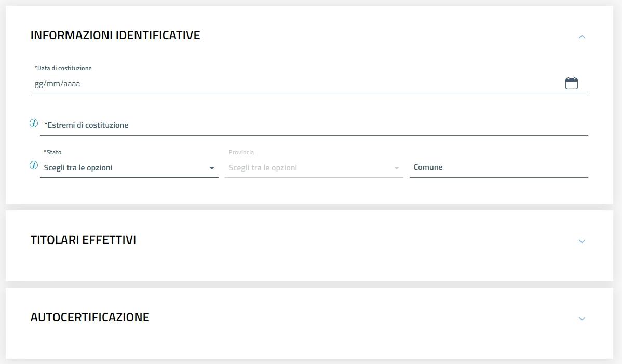Click info icon beside Estremi di costituzione
This screenshot has height=364, width=622.
pyautogui.click(x=34, y=124)
